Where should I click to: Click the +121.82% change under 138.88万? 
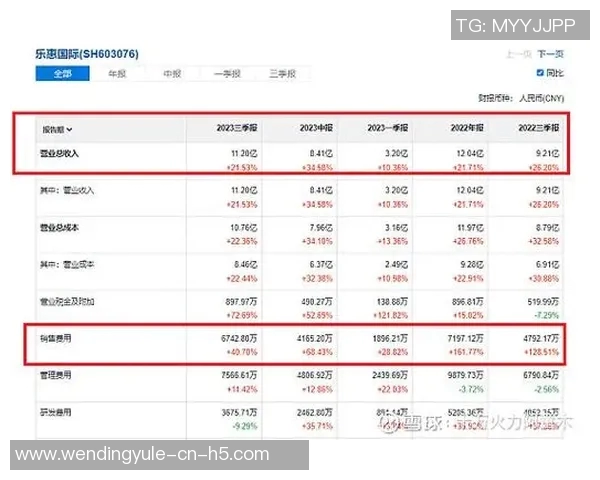tap(391, 315)
